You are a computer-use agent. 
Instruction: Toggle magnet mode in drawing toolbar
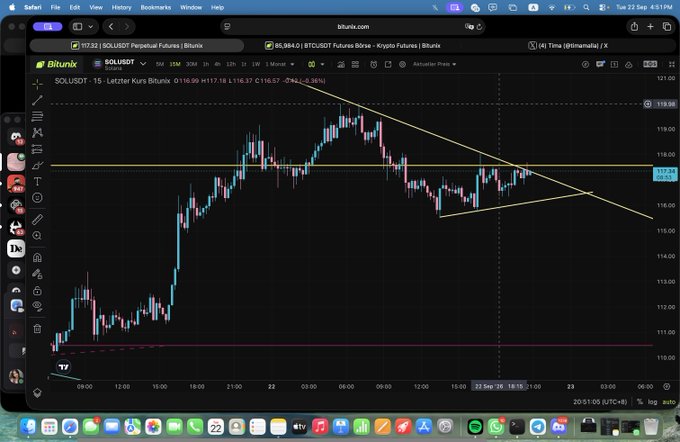37,258
